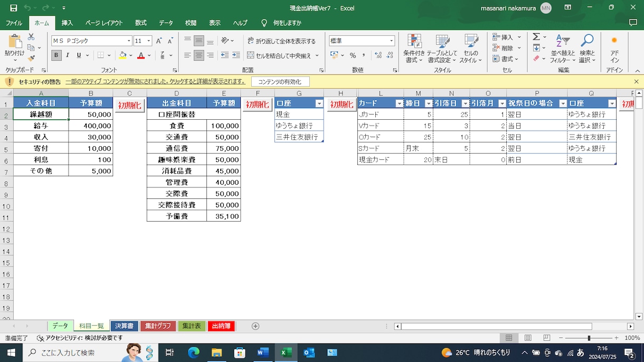Click 初期化 button in column H
The width and height of the screenshot is (644, 362).
(342, 105)
